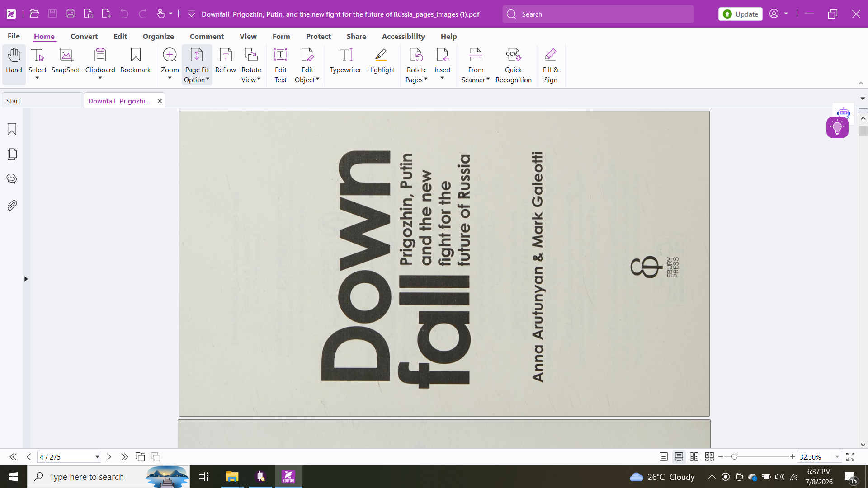Viewport: 868px width, 488px height.
Task: Switch to the Protect tab
Action: pyautogui.click(x=318, y=36)
